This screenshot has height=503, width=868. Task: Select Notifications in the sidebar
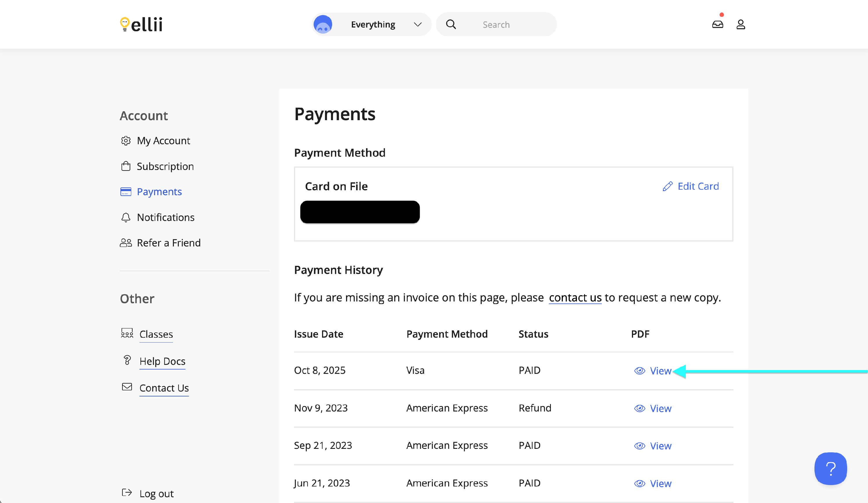tap(165, 217)
